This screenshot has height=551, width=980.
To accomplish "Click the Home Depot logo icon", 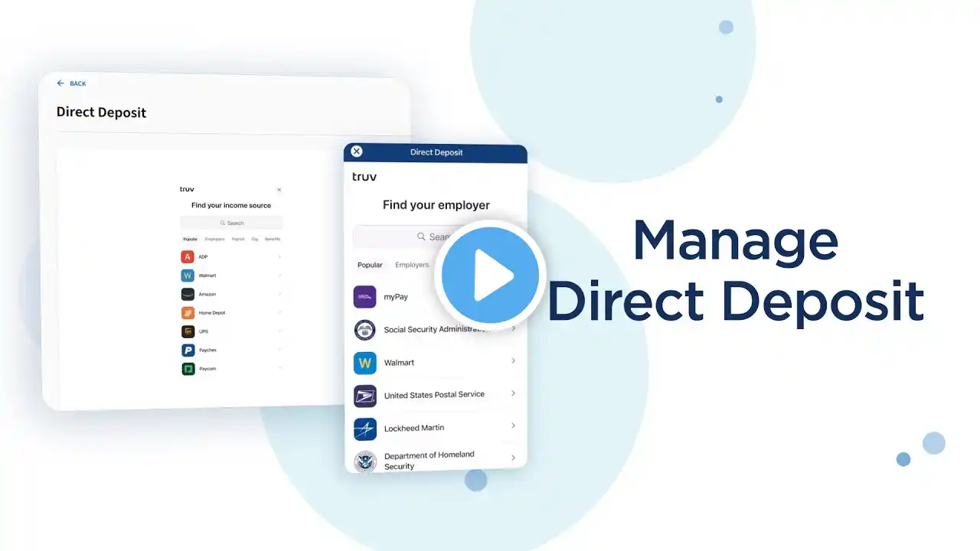I will (x=188, y=313).
